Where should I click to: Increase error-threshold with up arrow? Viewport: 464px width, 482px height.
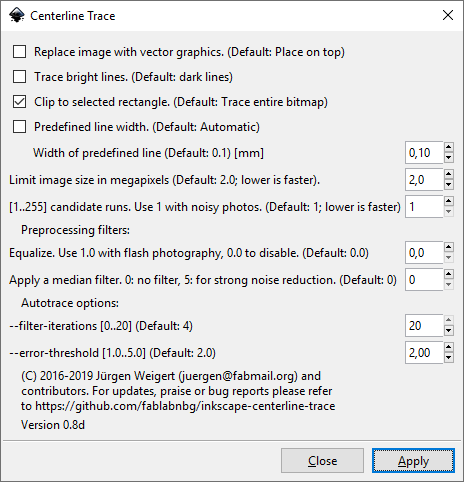[x=449, y=347]
